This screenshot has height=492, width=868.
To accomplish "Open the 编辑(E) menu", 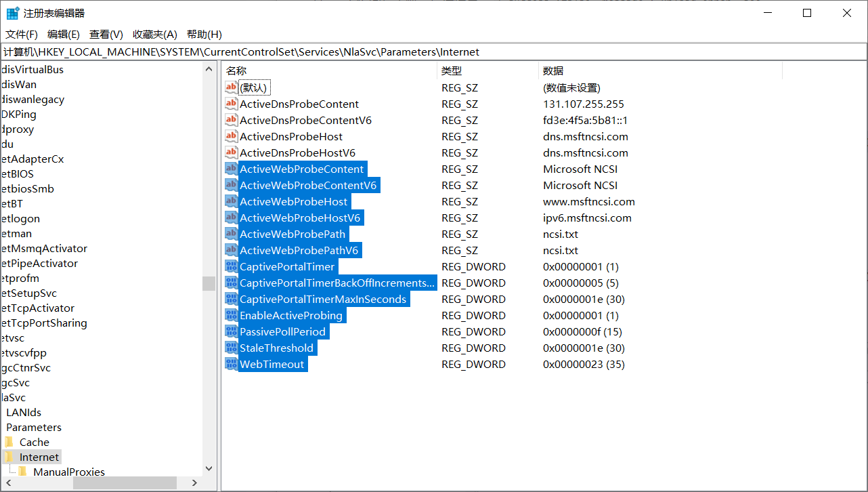I will coord(64,34).
